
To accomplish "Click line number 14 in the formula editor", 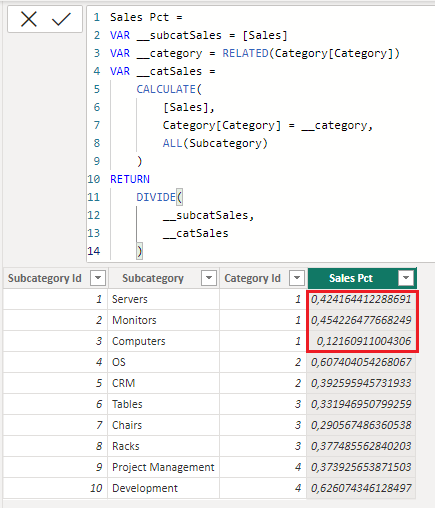I will [94, 251].
